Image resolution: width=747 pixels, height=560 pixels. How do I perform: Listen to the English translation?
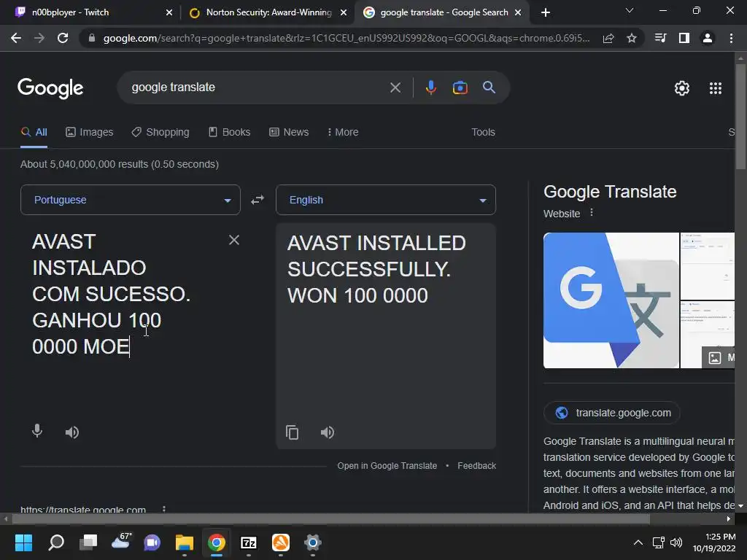tap(328, 432)
